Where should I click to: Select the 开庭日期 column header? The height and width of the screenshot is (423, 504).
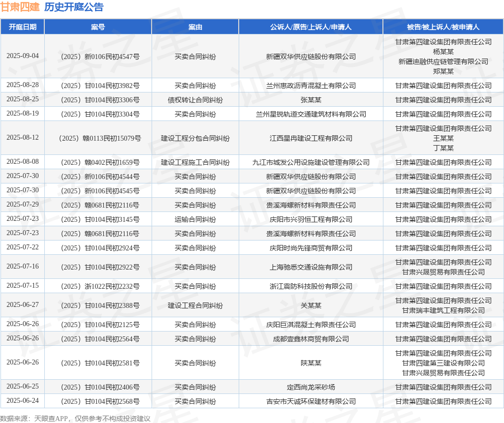(x=23, y=27)
